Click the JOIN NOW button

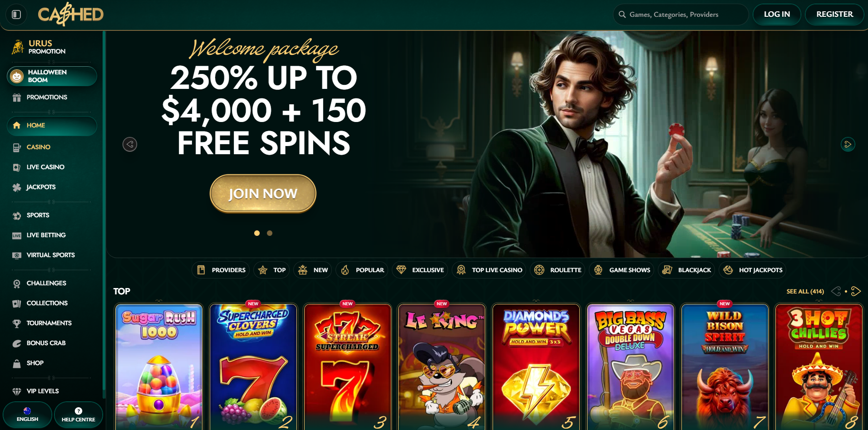[263, 194]
